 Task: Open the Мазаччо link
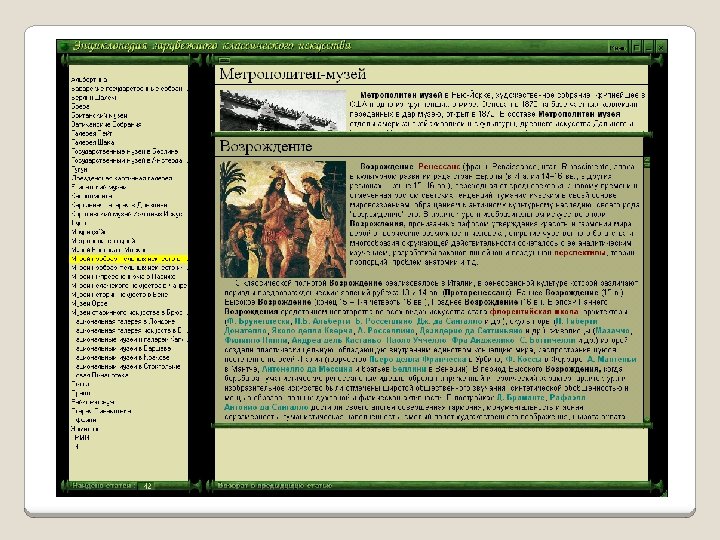click(x=613, y=331)
